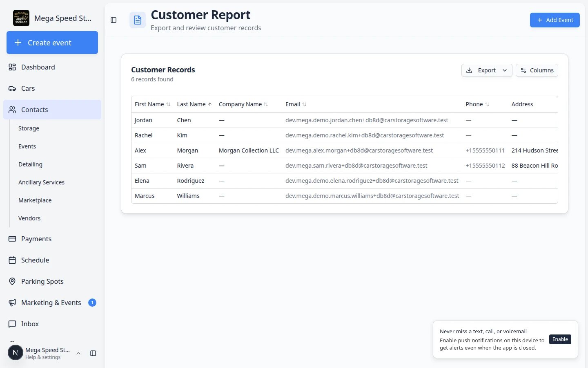This screenshot has height=368, width=588.
Task: Open Ancillary Services sub-item
Action: [41, 182]
